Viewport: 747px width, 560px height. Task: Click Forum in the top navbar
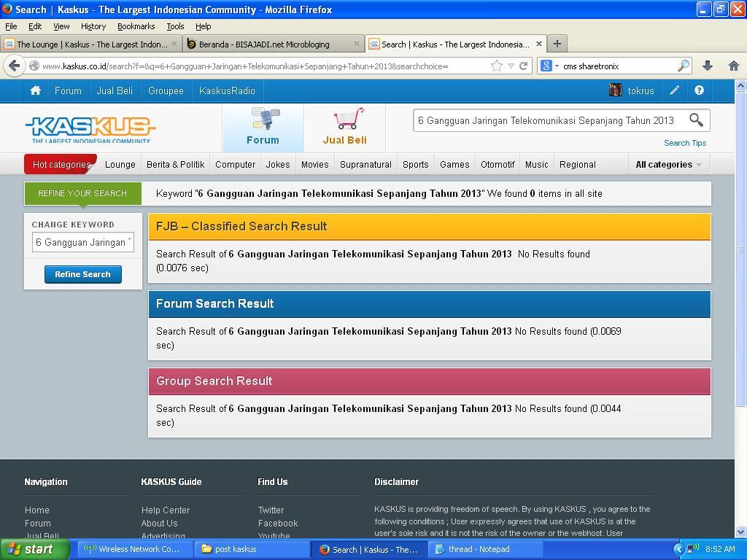pos(68,90)
